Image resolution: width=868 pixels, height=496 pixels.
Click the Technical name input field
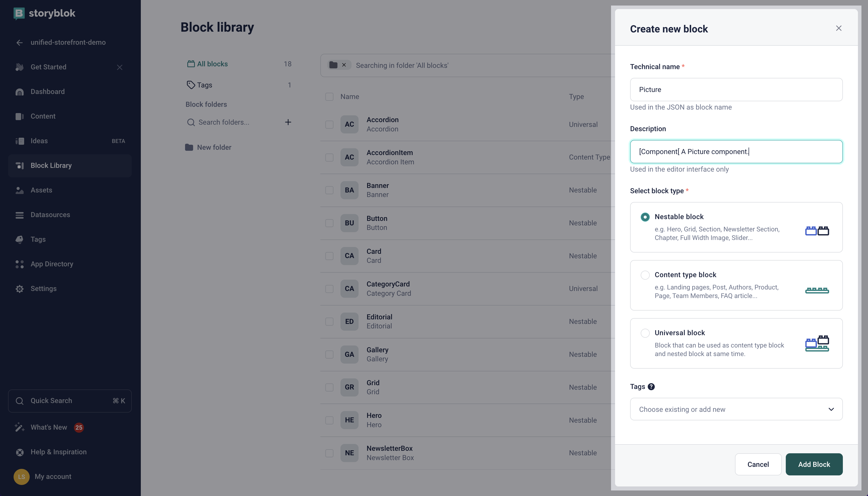coord(736,90)
